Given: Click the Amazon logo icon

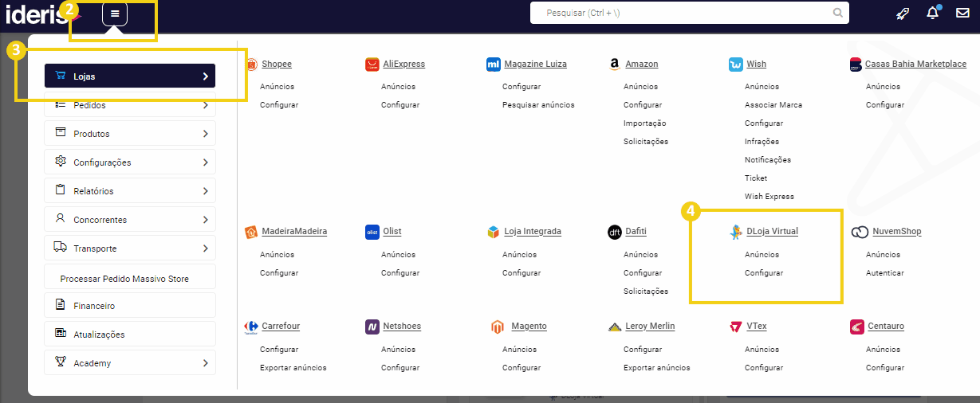Looking at the screenshot, I should 614,65.
